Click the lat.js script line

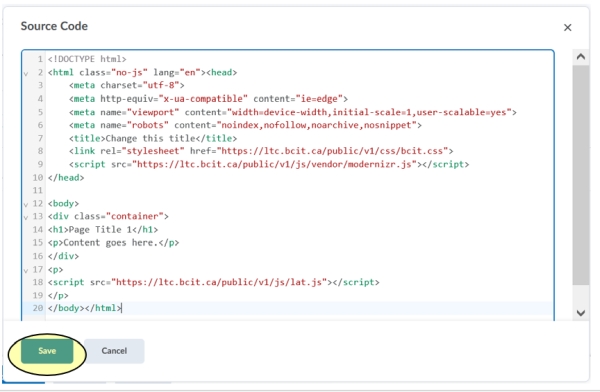pos(214,282)
